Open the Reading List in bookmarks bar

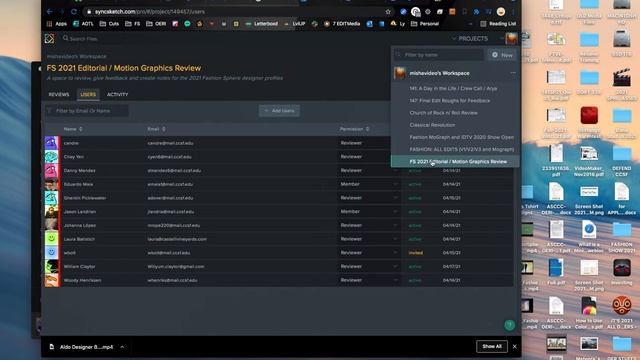pos(498,24)
